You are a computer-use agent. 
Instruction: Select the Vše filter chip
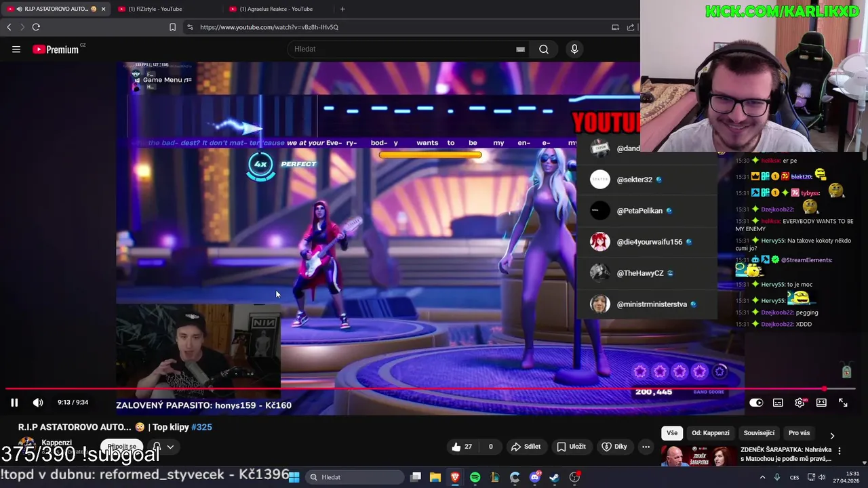671,433
